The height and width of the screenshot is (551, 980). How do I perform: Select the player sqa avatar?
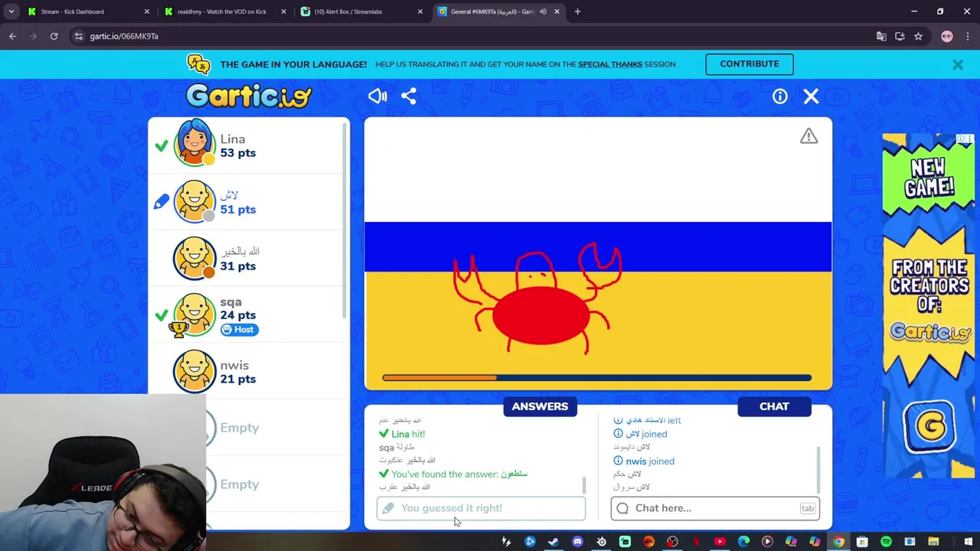[x=194, y=315]
